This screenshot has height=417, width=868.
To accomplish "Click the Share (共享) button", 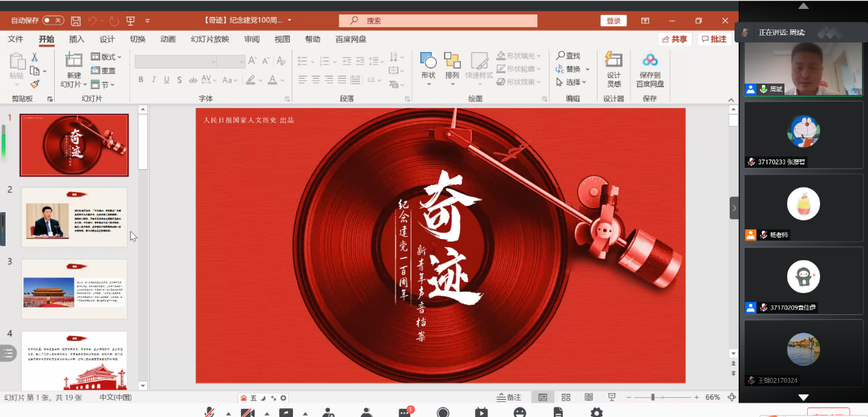I will (674, 39).
